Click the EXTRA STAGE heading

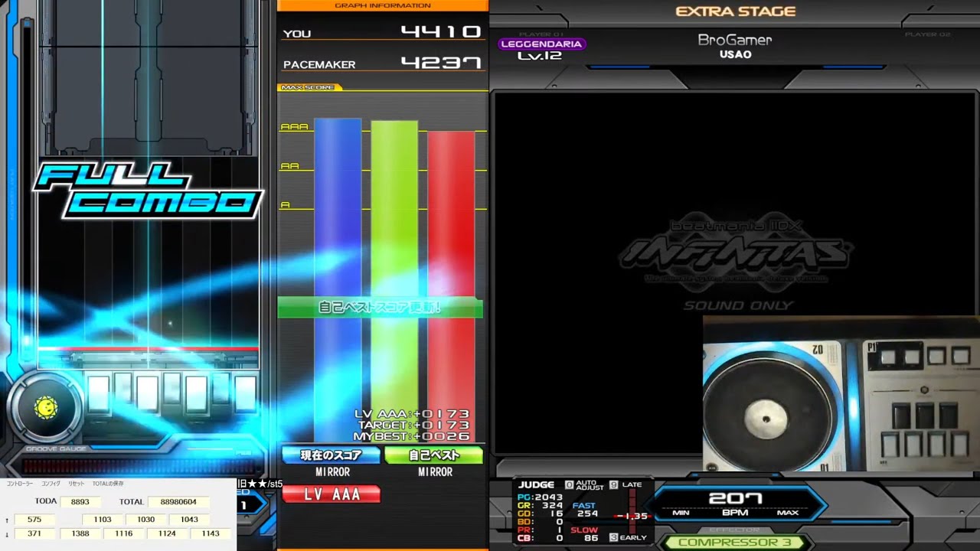tap(736, 11)
